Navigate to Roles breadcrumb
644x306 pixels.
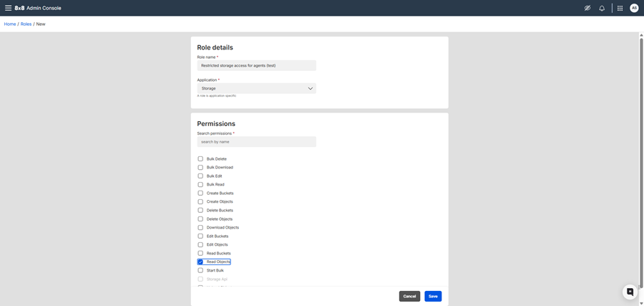[26, 24]
